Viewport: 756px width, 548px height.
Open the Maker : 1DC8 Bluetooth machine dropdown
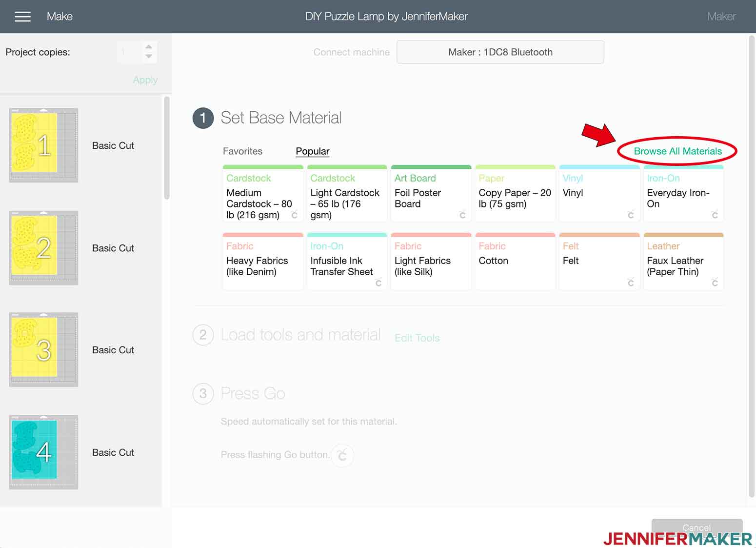point(500,52)
